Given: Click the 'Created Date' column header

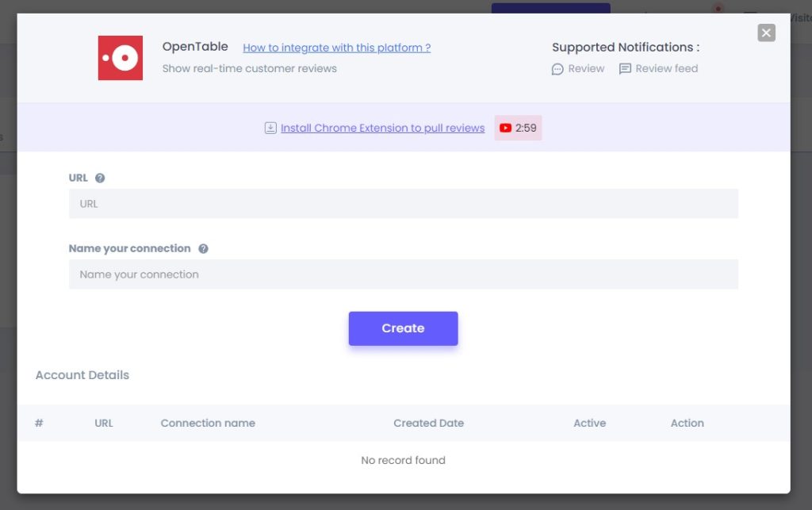Looking at the screenshot, I should click(428, 423).
